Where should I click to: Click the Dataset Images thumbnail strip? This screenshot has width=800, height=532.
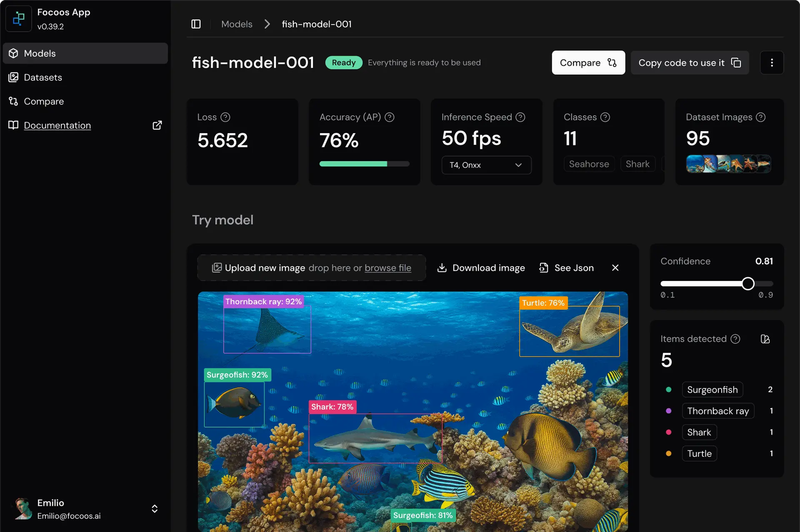[x=728, y=164]
